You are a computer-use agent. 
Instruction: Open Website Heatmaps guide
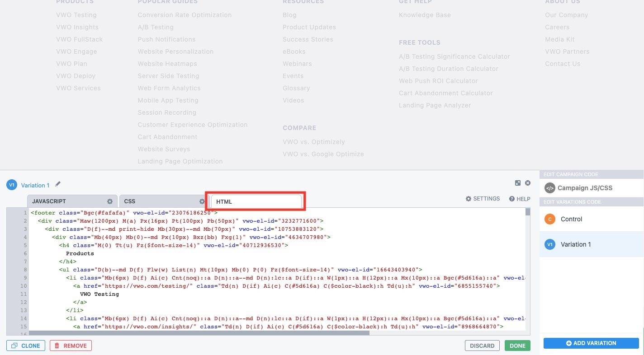167,64
